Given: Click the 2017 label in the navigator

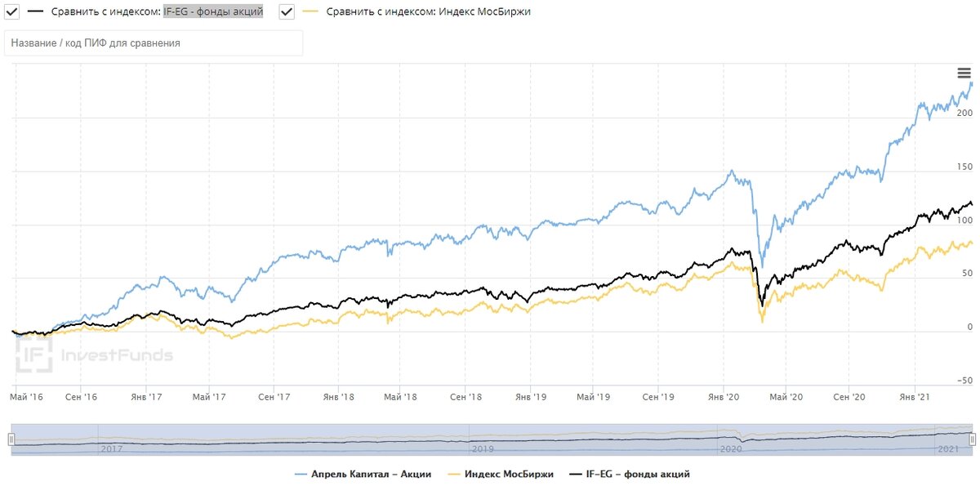Looking at the screenshot, I should click(x=110, y=449).
